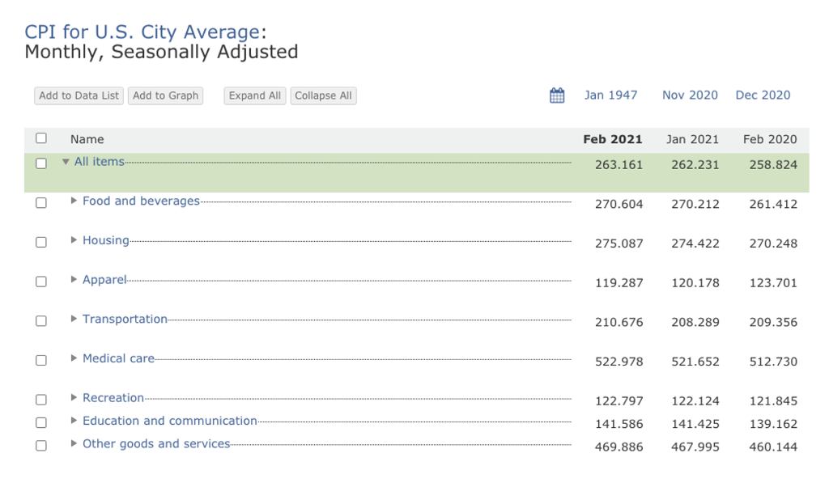Open the calendar date picker
This screenshot has height=504, width=829.
pos(557,95)
